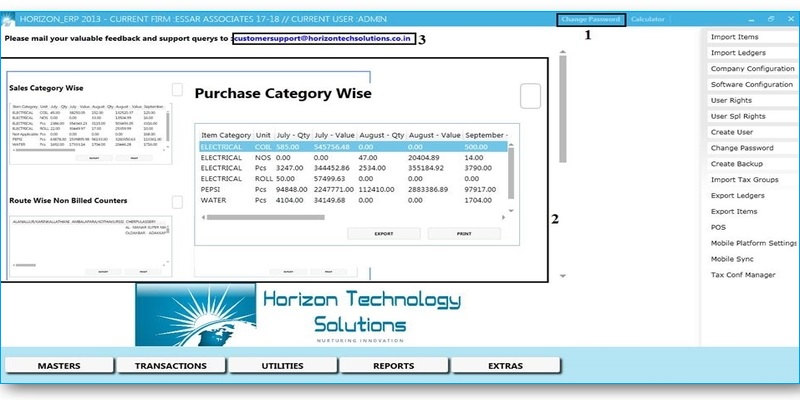This screenshot has height=400, width=800.
Task: Click Item Category column header
Action: pyautogui.click(x=226, y=135)
